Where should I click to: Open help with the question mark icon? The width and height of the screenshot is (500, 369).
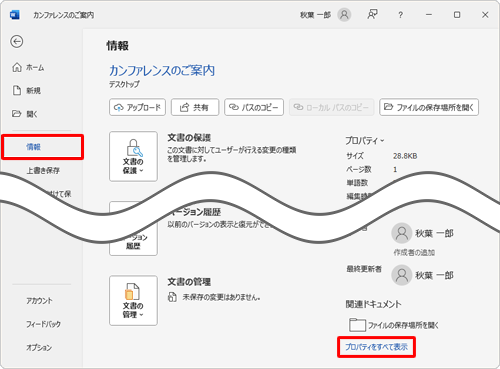pos(400,15)
